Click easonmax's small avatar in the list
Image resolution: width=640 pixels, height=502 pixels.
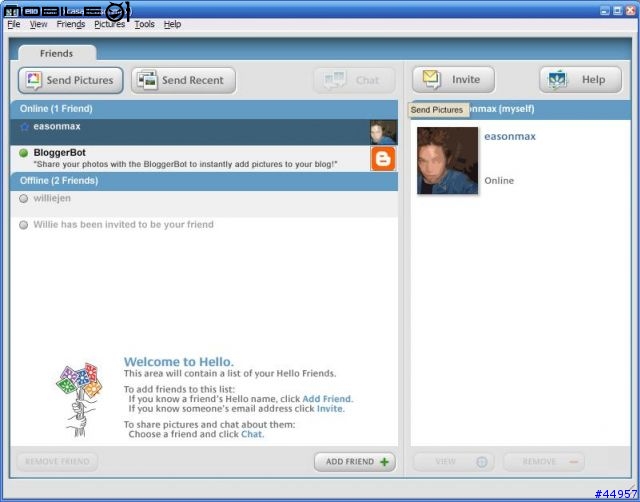pos(383,132)
